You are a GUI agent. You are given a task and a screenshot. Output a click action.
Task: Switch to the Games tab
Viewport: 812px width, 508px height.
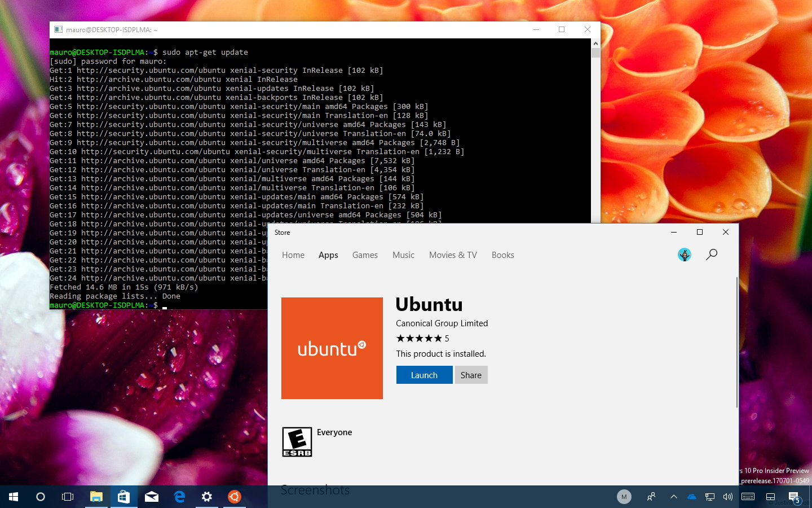365,255
